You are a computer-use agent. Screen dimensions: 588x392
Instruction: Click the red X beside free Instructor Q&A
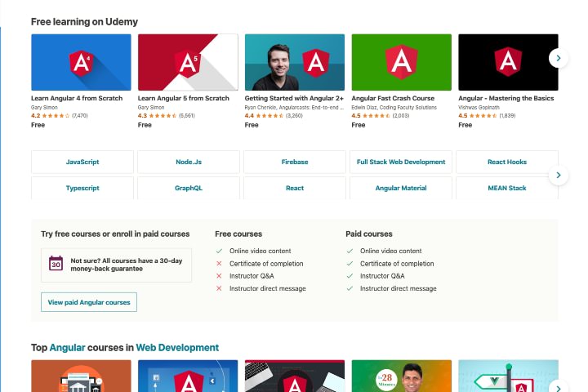219,276
